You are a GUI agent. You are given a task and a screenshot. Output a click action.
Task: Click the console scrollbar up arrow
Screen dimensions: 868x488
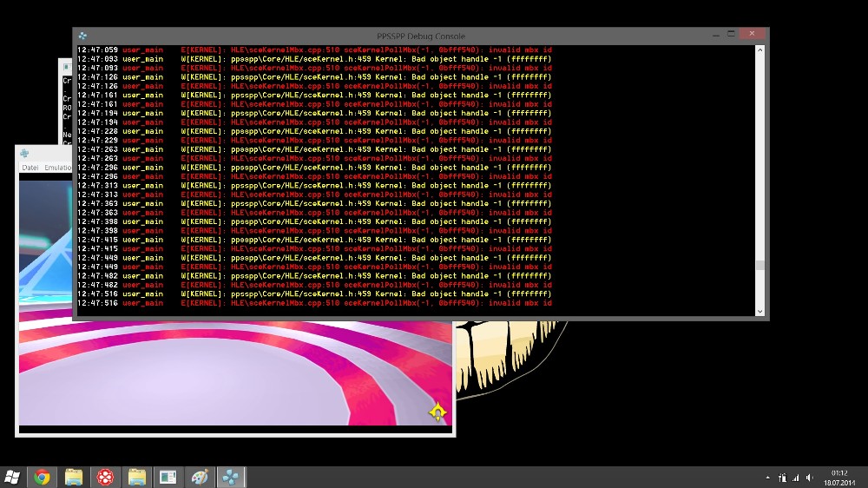[x=760, y=50]
